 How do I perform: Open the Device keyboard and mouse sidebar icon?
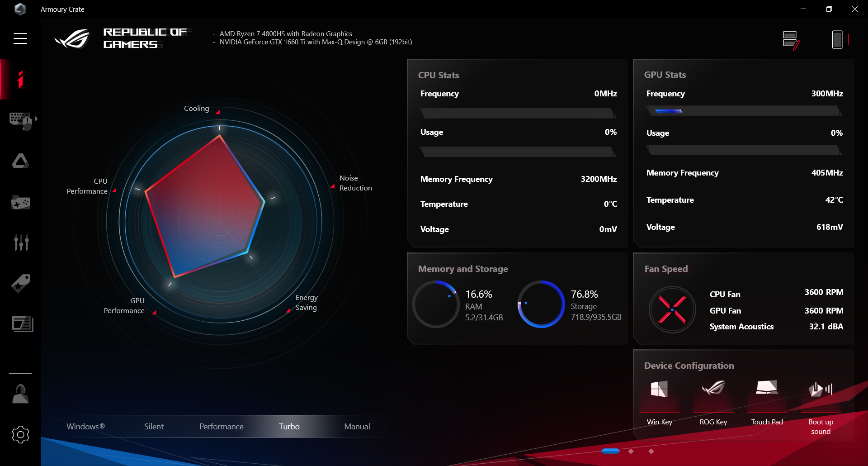(x=21, y=121)
